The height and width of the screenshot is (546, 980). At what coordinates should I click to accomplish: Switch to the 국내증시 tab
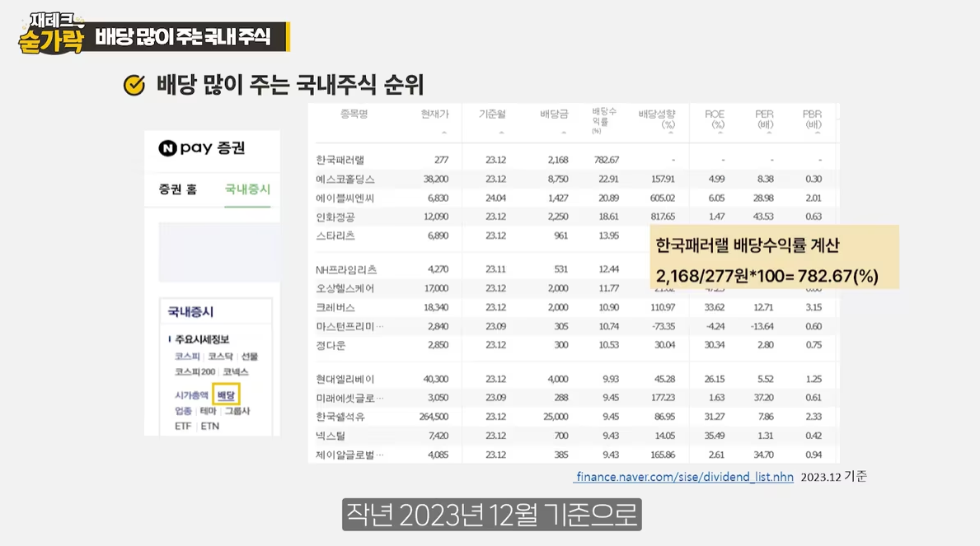247,189
